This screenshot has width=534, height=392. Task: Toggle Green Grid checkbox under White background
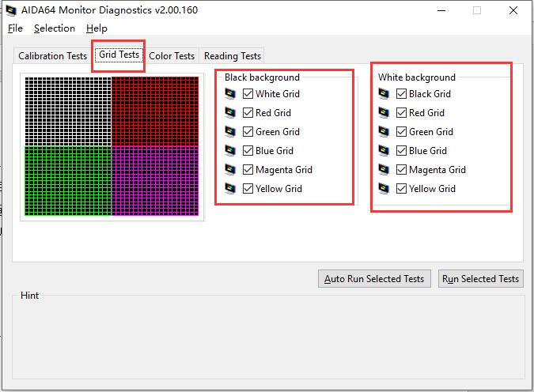402,132
